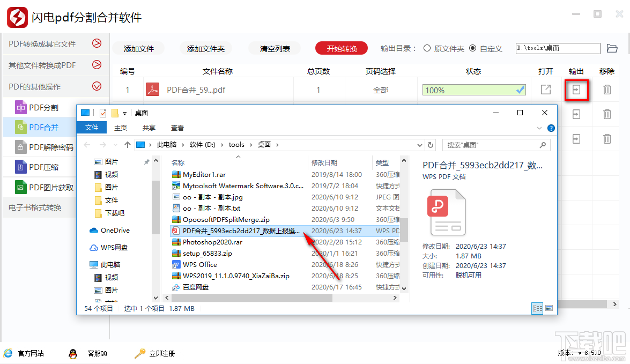Viewport: 630px width, 364px height.
Task: Switch to the 查看 tab in Explorer
Action: tap(178, 128)
